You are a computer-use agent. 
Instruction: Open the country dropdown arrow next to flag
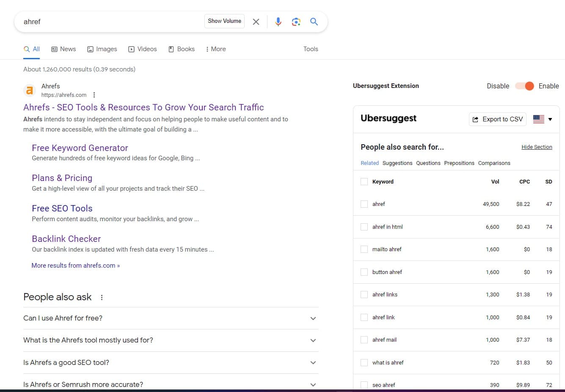[x=550, y=119]
